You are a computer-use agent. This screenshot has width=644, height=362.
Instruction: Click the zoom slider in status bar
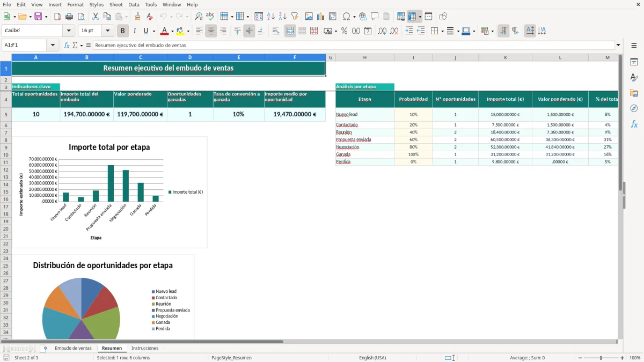coord(601,358)
